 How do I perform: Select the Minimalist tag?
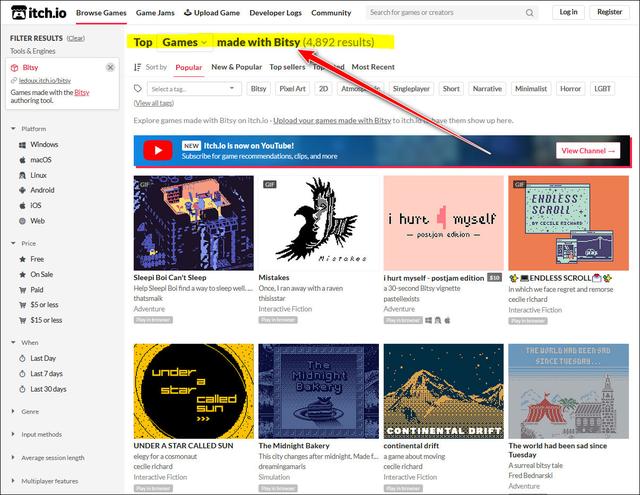pyautogui.click(x=531, y=89)
